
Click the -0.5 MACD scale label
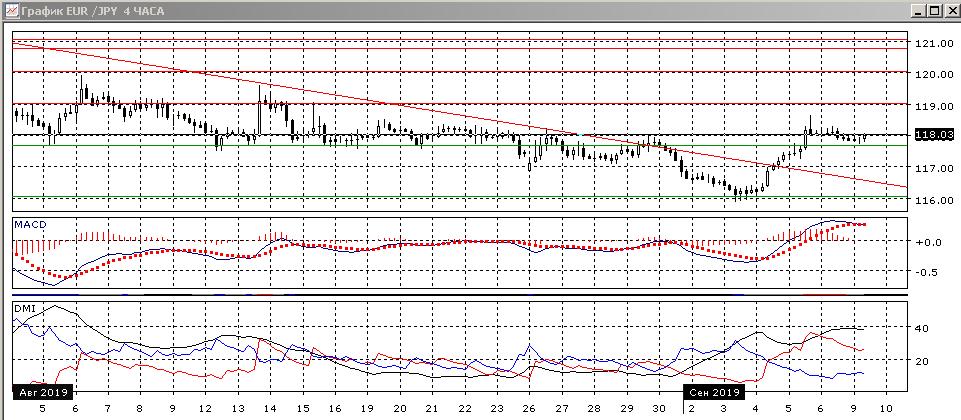click(929, 273)
